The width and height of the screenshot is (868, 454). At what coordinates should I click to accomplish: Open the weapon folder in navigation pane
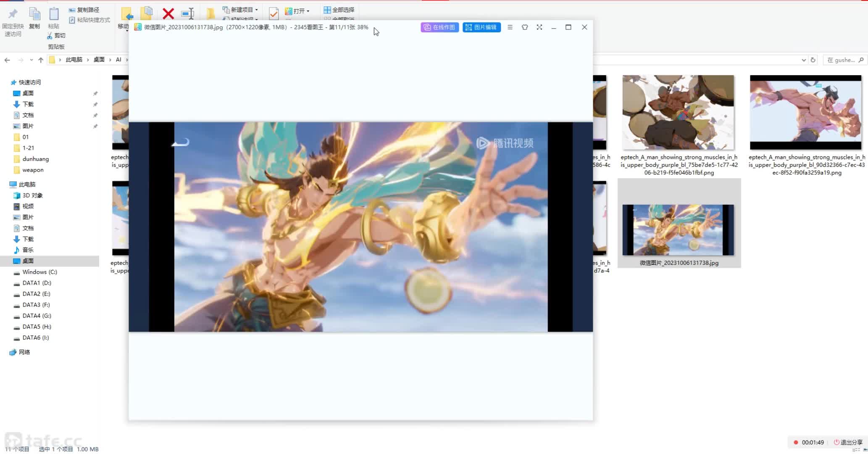click(33, 170)
